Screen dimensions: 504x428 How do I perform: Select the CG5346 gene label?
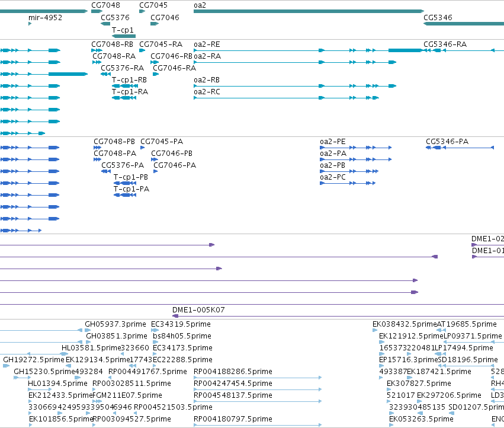[x=438, y=18]
